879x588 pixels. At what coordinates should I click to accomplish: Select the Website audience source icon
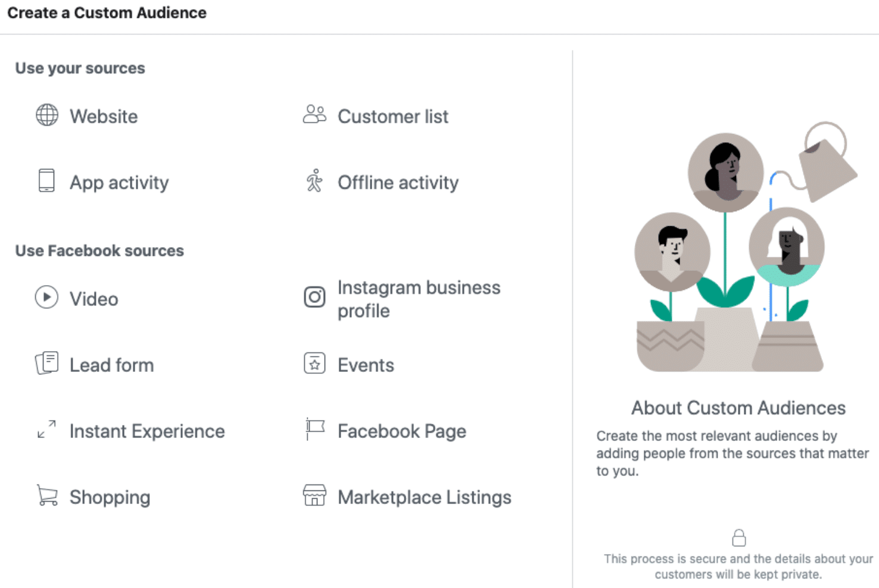click(x=46, y=115)
